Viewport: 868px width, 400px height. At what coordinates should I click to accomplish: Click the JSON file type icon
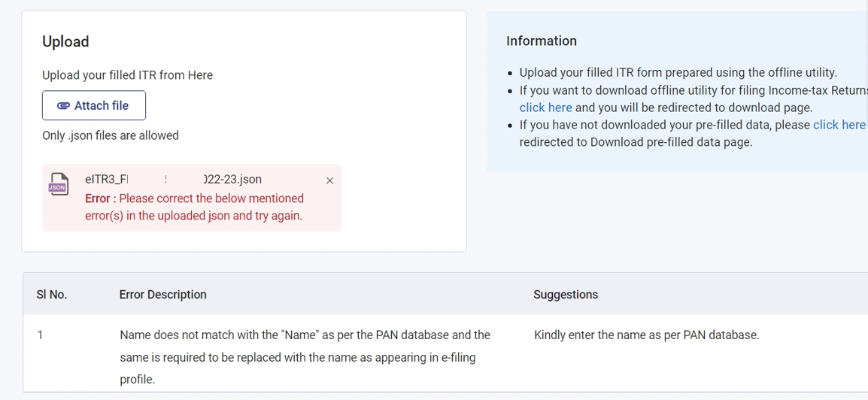[58, 185]
